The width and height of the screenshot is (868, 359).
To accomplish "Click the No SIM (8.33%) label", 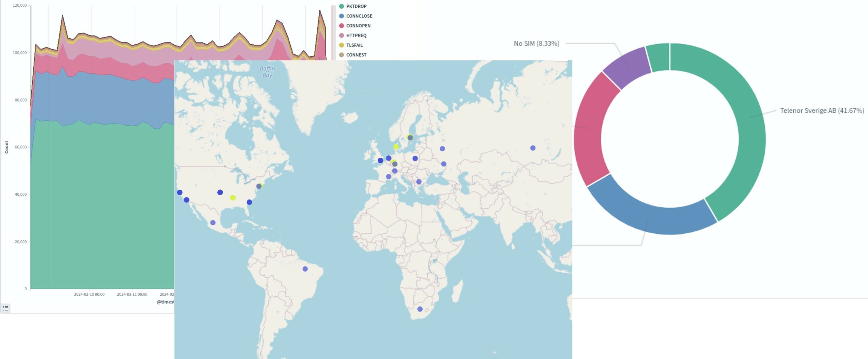I will pyautogui.click(x=536, y=44).
